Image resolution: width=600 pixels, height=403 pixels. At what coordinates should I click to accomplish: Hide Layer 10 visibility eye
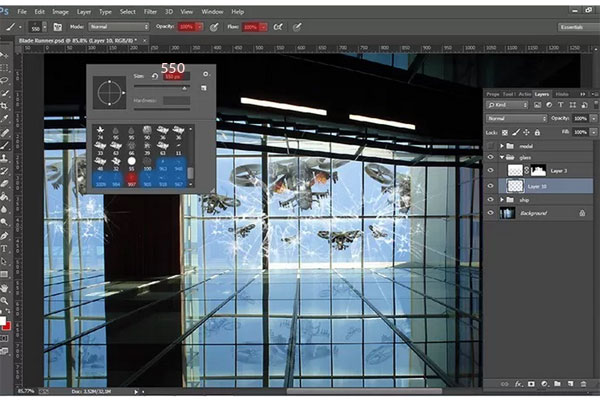491,186
